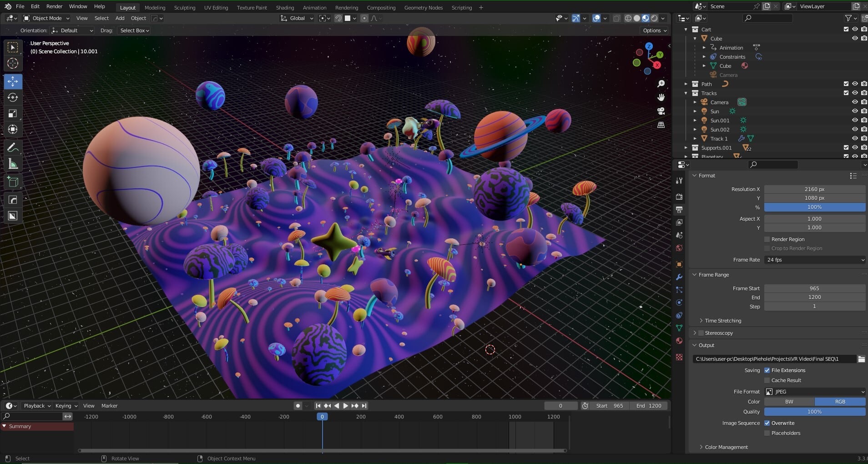Screen dimensions: 868x464
Task: Select the Move tool in the toolbar
Action: [12, 81]
